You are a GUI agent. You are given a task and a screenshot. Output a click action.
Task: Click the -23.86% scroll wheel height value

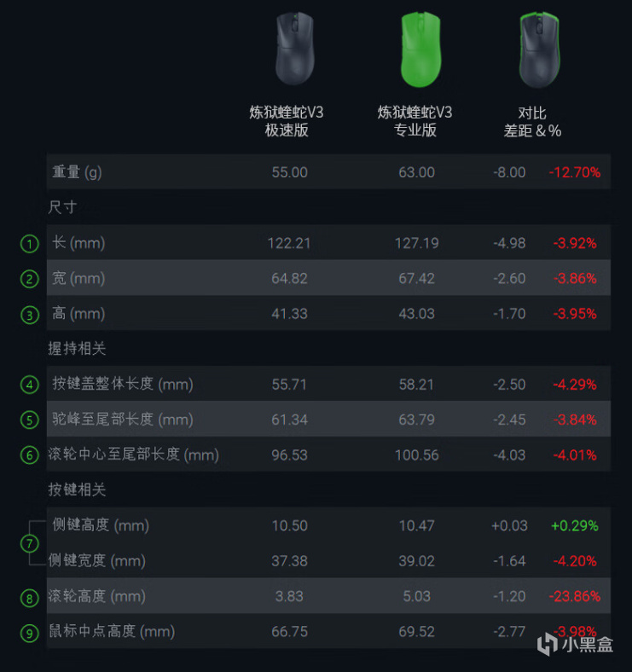[574, 596]
